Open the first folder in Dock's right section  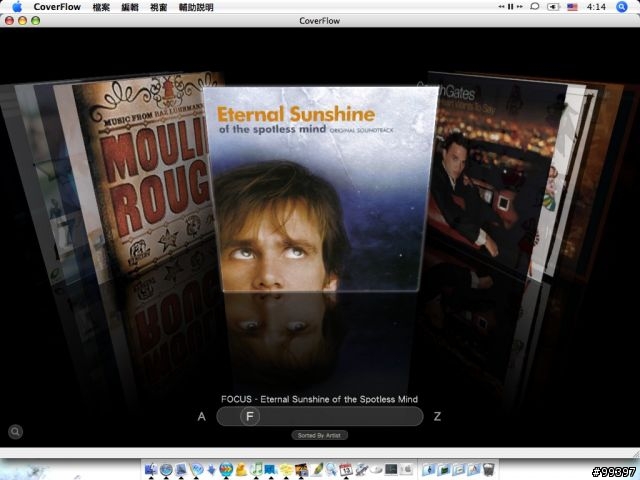[x=429, y=469]
